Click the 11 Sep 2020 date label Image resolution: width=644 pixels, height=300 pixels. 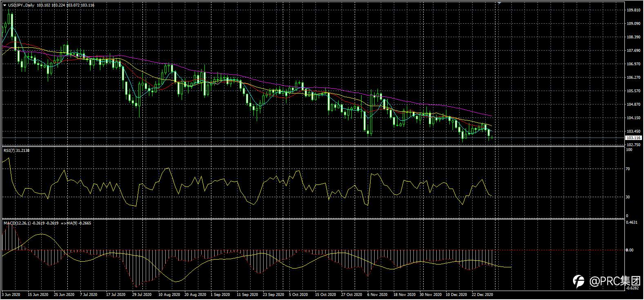[x=247, y=294]
